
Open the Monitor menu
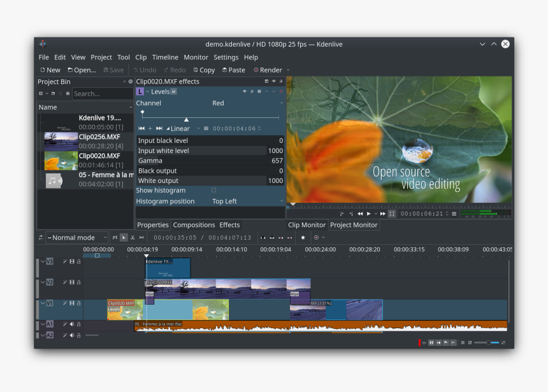(196, 57)
